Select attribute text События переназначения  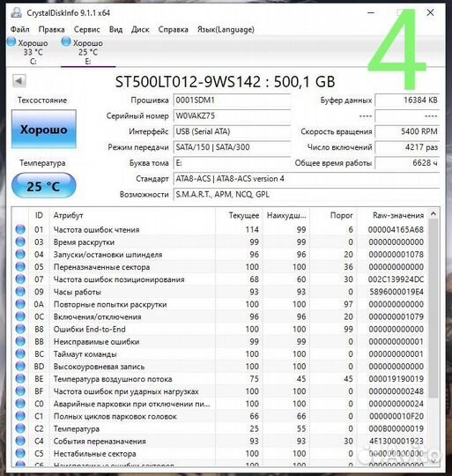click(100, 441)
